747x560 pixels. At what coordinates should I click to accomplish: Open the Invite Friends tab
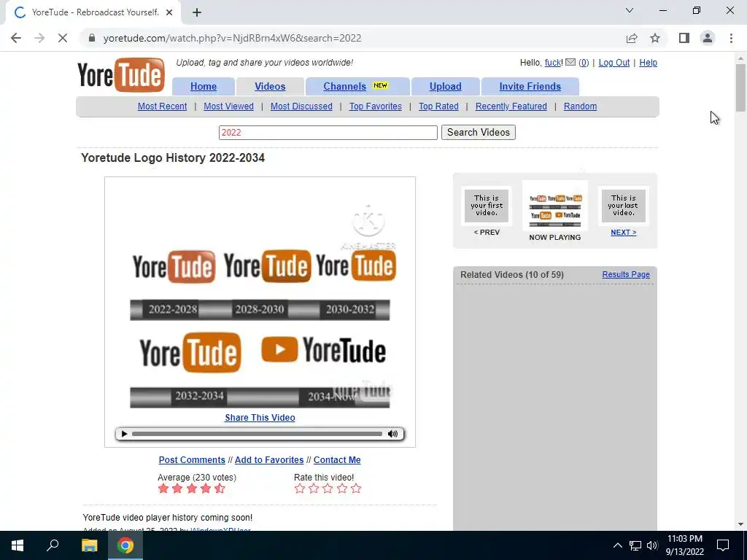[530, 86]
